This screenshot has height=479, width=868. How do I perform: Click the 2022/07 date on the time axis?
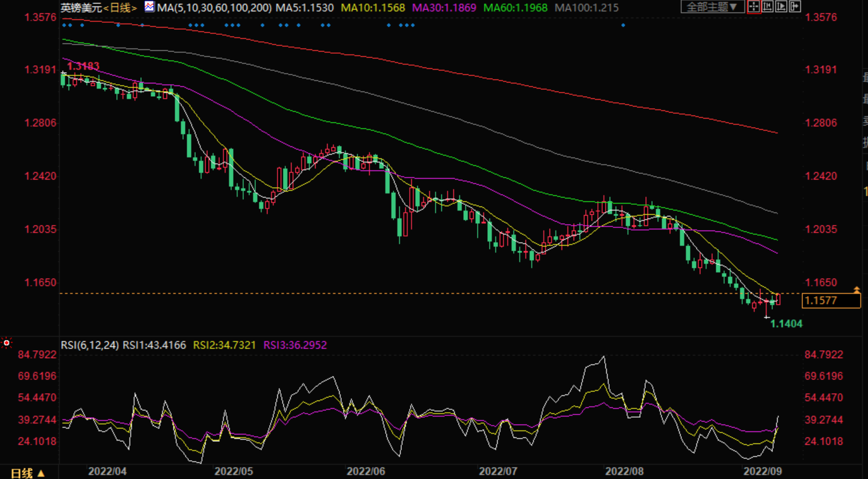pos(498,472)
